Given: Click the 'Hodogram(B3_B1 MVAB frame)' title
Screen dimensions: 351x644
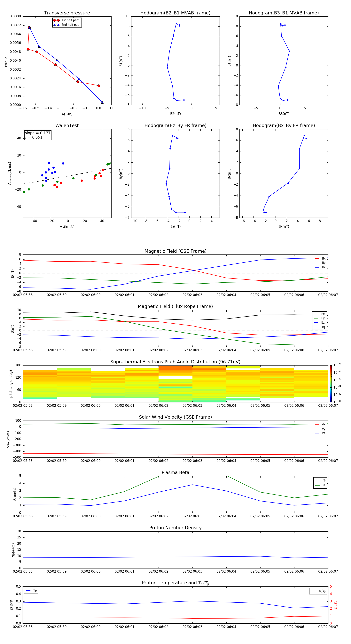Looking at the screenshot, I should tap(284, 13).
